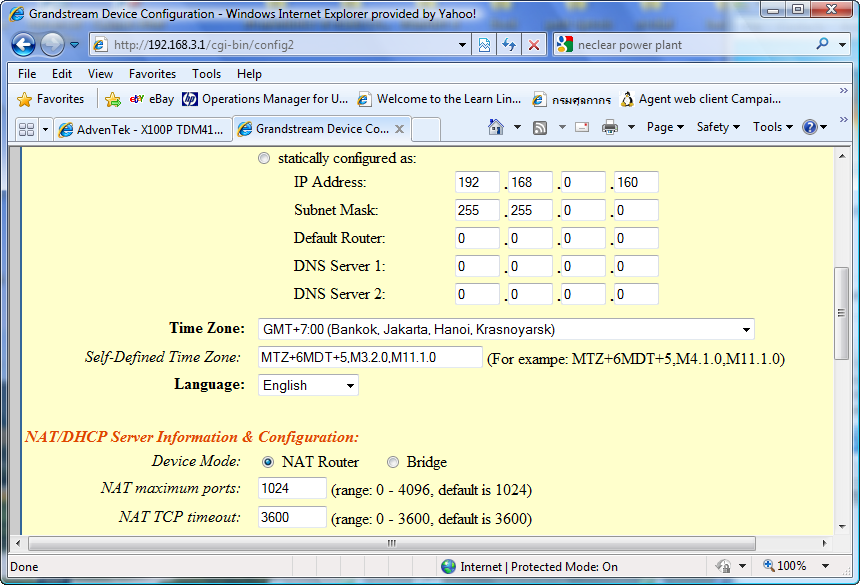The height and width of the screenshot is (585, 860).
Task: Click the Compatibility View icon in the address bar
Action: pos(484,45)
